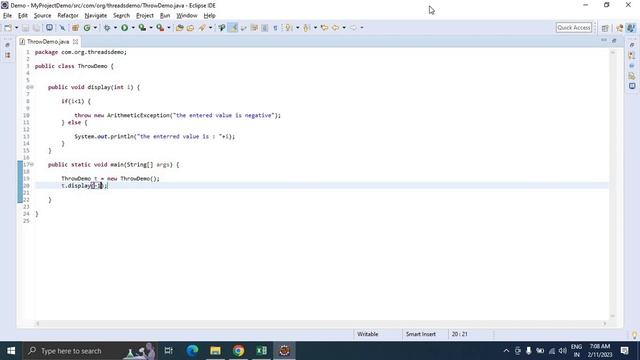Click the Forward navigation arrow

(x=353, y=28)
